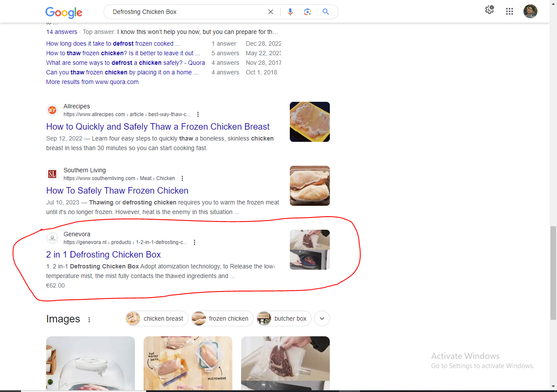Open 2 in 1 Defrosting Chicken Box link
The width and height of the screenshot is (557, 392).
(104, 255)
